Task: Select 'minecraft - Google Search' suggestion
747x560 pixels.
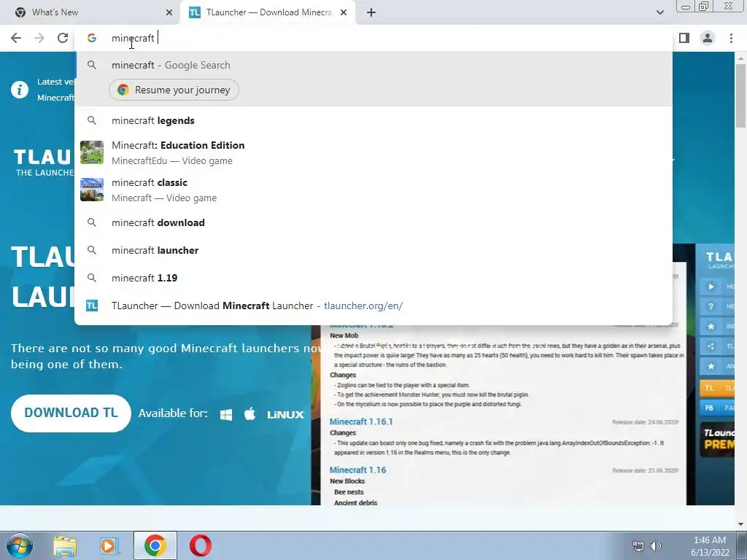Action: point(373,65)
